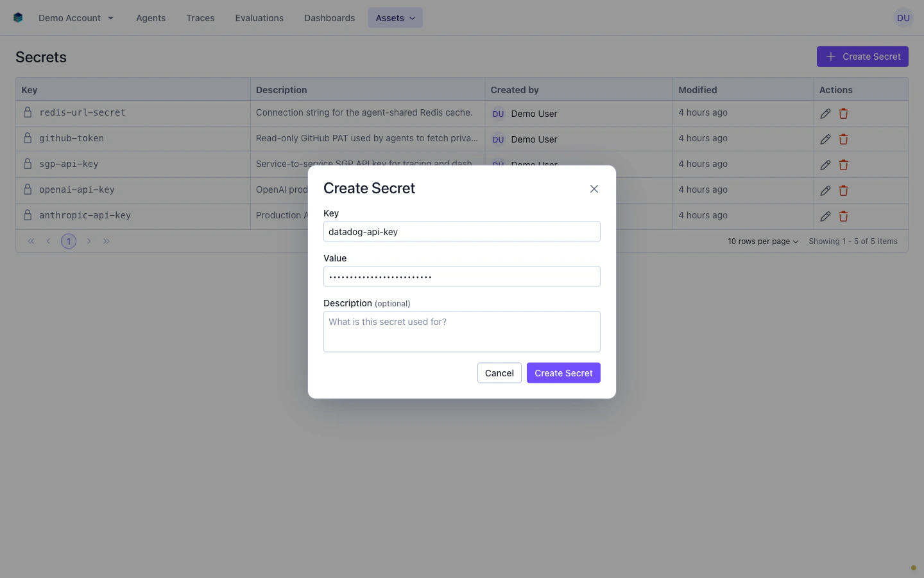Screen dimensions: 924x578
Task: Go to previous page of secrets table
Action: [x=48, y=241]
